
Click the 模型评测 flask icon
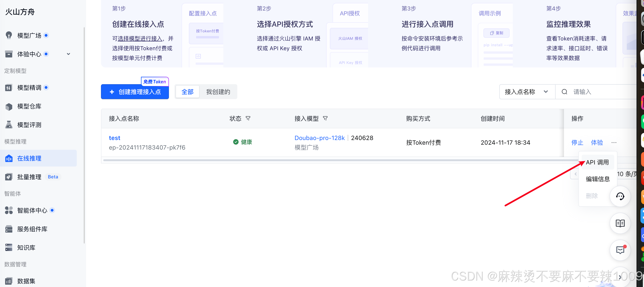(9, 125)
